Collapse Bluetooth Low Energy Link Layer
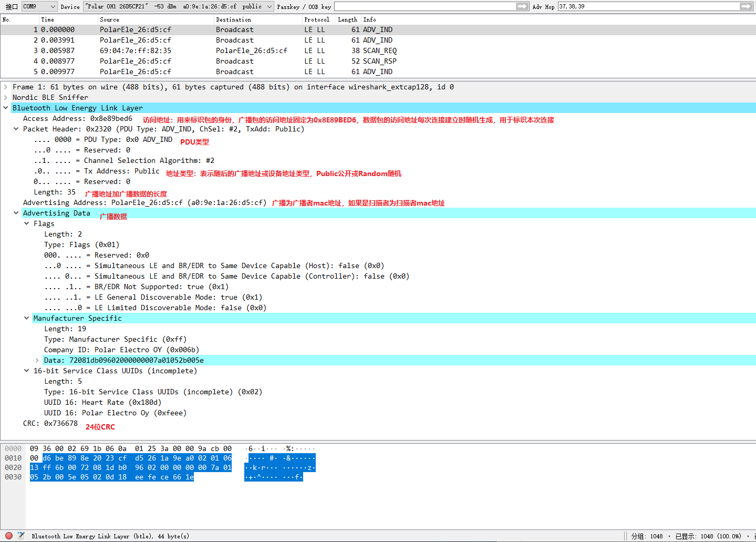 [x=6, y=108]
